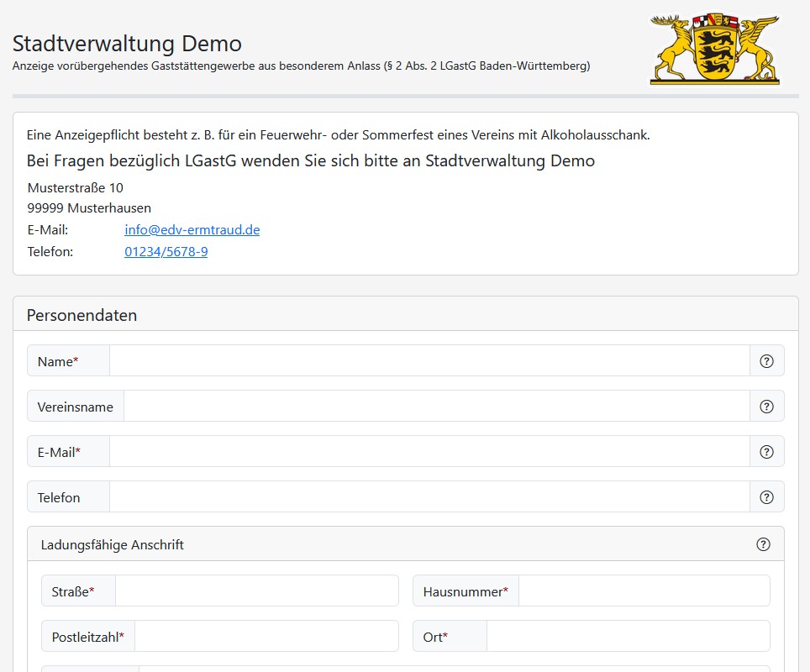Focus the Straße input field

click(256, 591)
